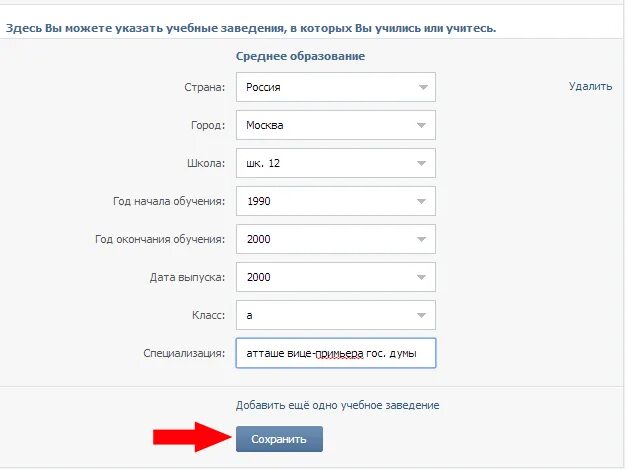Click the arrow on the Дата выпуска combo box
This screenshot has width=631, height=469.
click(422, 277)
